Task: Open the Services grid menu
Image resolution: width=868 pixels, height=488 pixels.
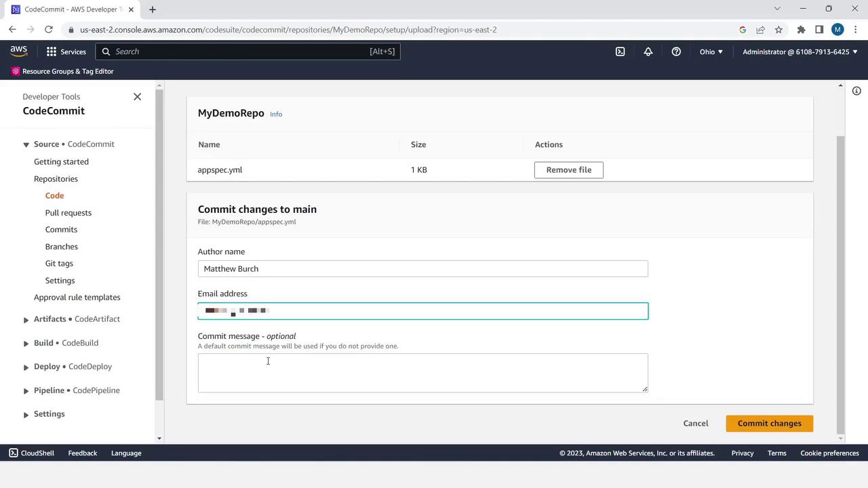Action: coord(66,52)
